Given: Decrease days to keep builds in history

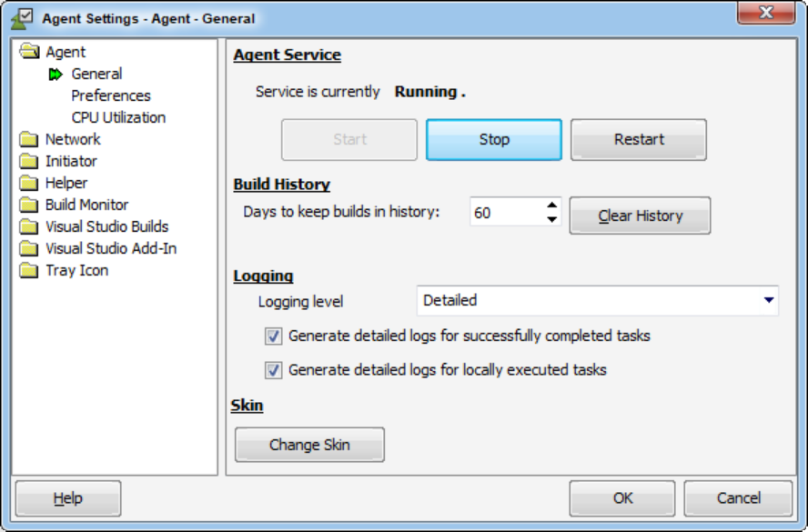Looking at the screenshot, I should pos(551,219).
